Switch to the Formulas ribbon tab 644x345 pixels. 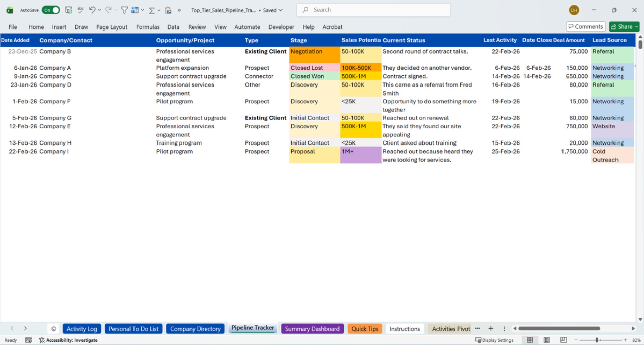pos(148,27)
